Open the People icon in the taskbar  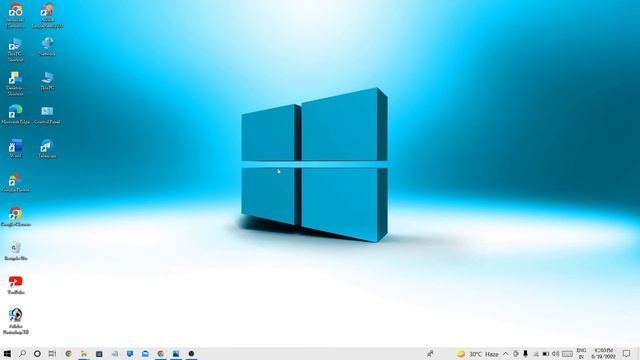pyautogui.click(x=430, y=353)
